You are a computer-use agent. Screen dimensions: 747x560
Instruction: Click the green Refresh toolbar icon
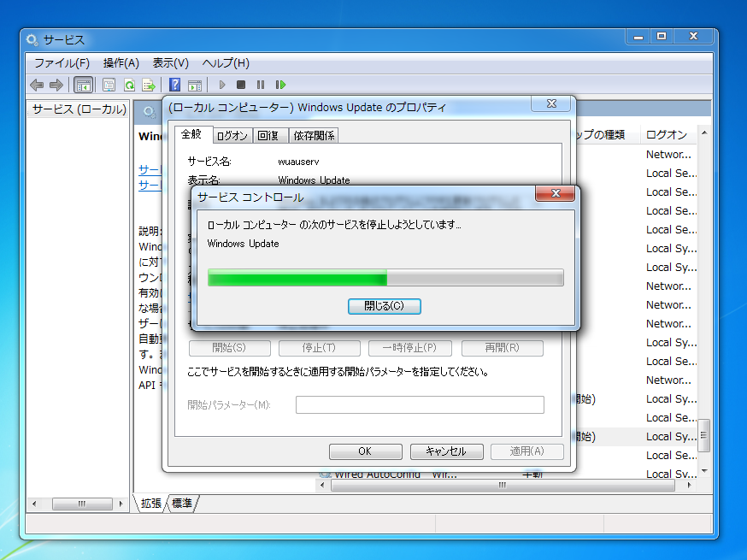pos(129,85)
